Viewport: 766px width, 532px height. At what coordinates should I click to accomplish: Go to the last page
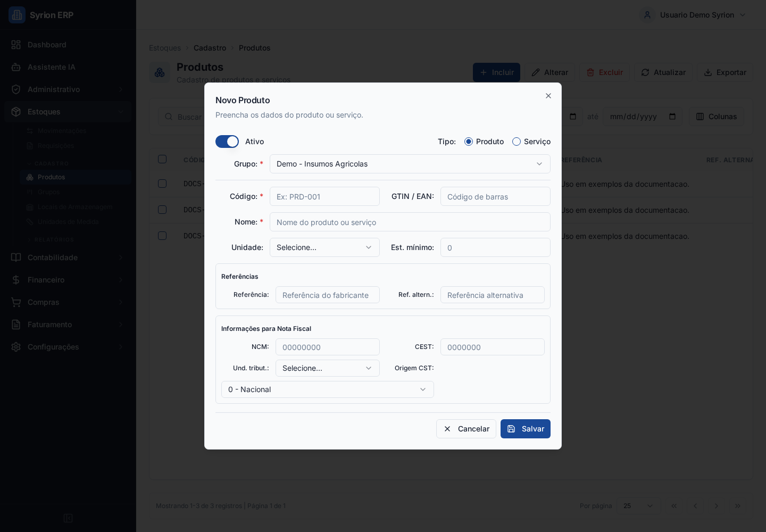tap(738, 506)
